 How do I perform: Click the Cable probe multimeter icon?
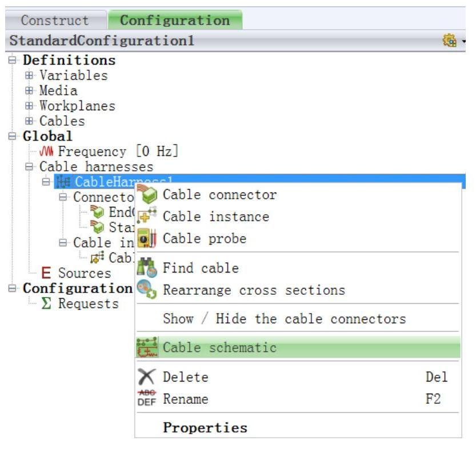[147, 238]
